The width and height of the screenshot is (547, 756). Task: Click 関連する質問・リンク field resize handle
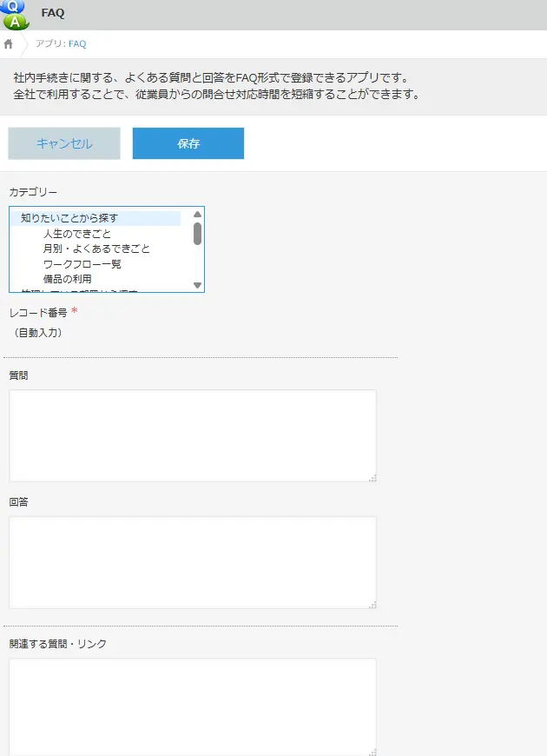(x=372, y=752)
